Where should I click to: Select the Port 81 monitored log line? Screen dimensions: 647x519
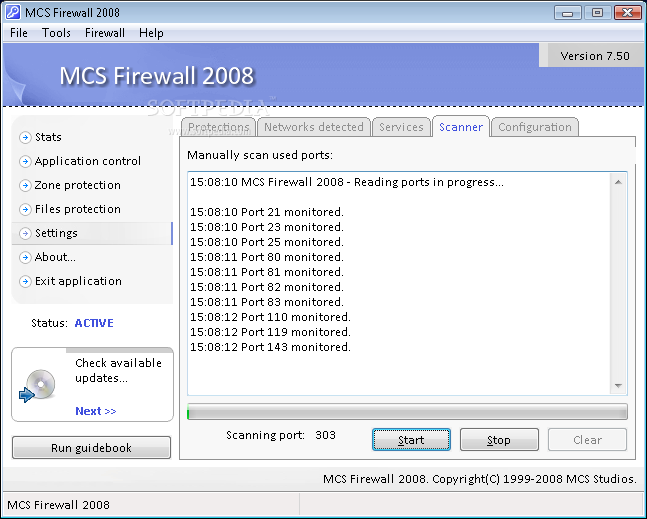(x=267, y=272)
